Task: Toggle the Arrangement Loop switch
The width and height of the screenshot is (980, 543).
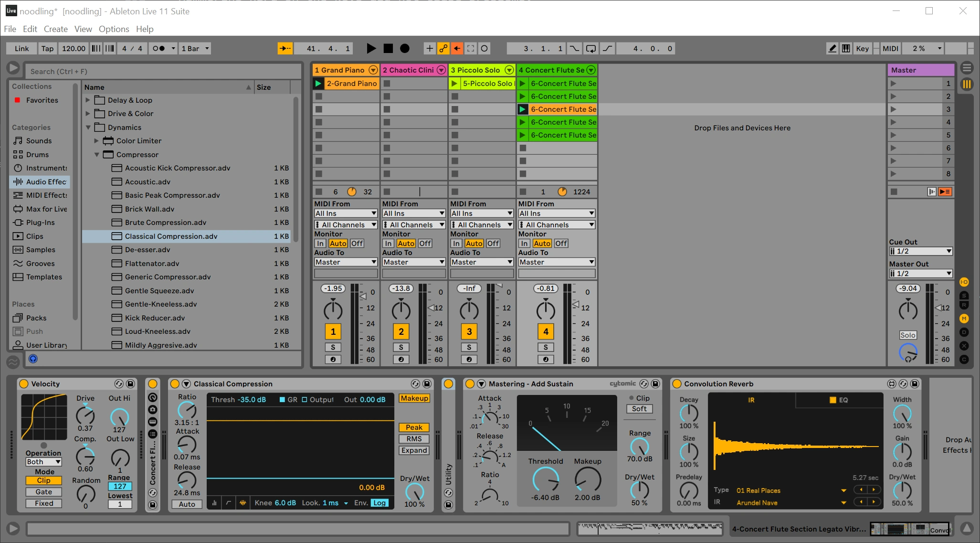Action: pyautogui.click(x=590, y=48)
